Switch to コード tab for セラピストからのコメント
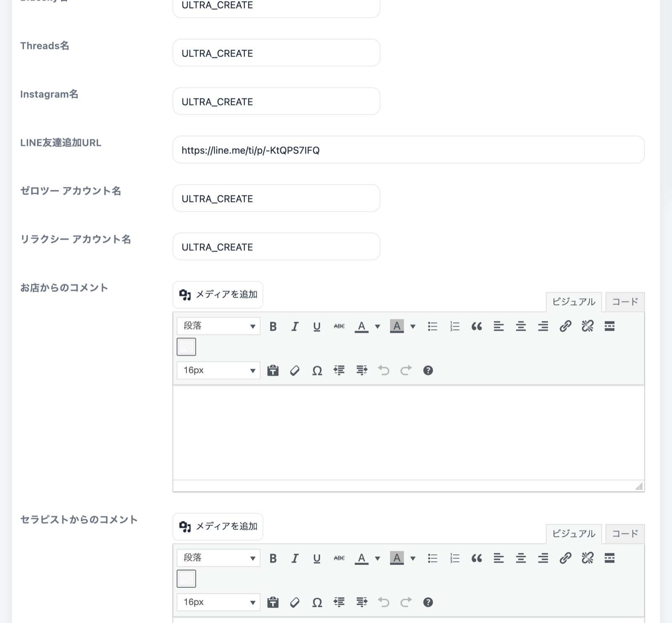 [x=625, y=534]
